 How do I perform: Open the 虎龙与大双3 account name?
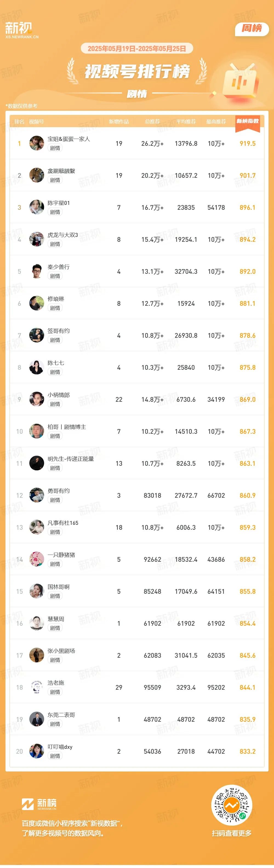tap(63, 235)
